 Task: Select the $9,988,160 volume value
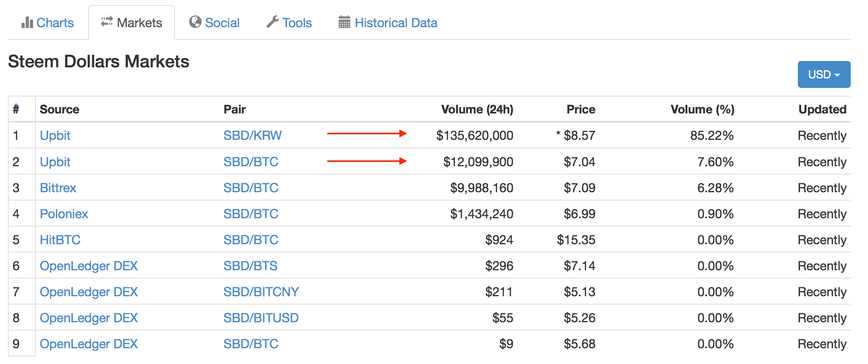pos(482,188)
